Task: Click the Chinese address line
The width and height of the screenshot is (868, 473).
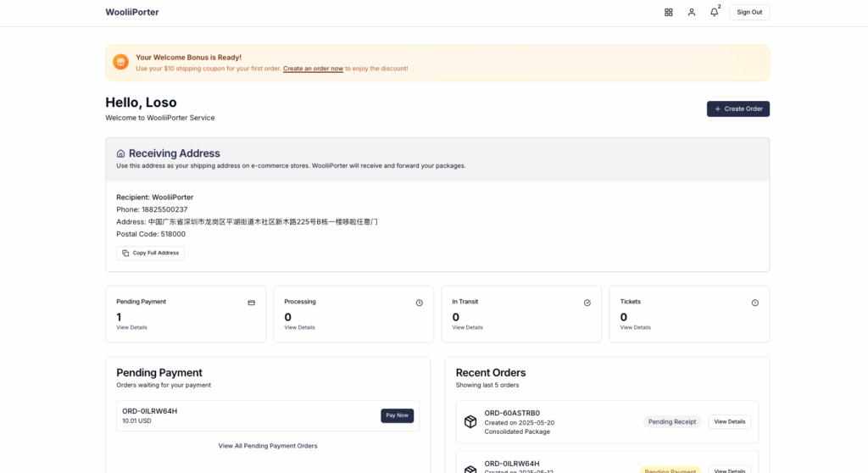Action: coord(247,221)
